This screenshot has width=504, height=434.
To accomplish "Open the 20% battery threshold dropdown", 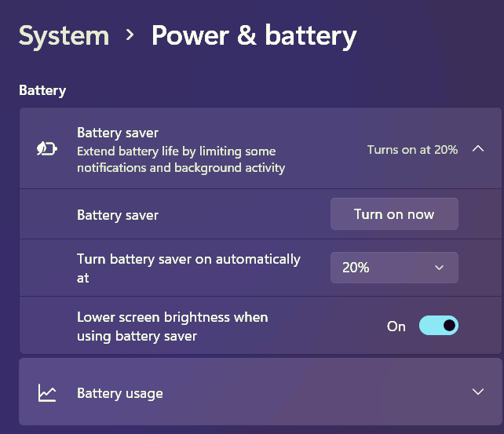I will tap(393, 268).
